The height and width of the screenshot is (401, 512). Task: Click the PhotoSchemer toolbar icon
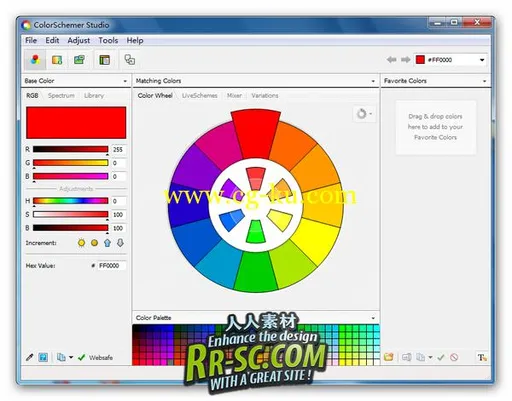79,60
